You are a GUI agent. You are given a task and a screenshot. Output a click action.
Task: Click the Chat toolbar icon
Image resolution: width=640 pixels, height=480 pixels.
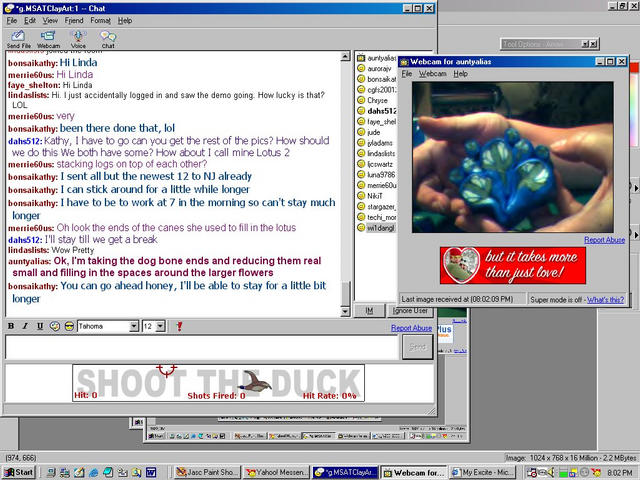108,40
